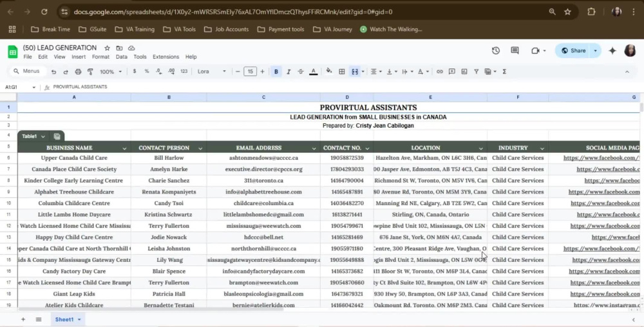
Task: Click the Undo icon in toolbar
Action: click(x=54, y=72)
